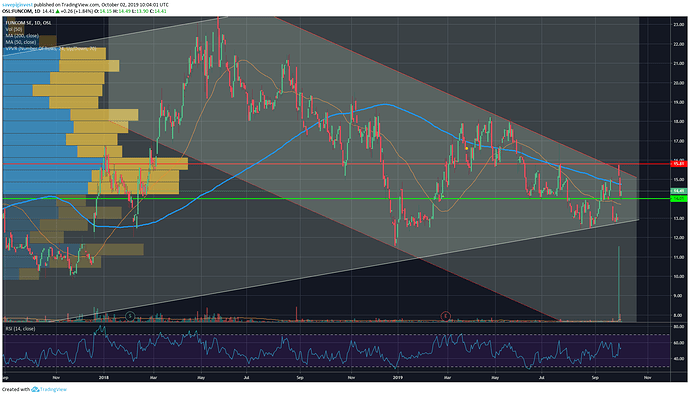Screen dimensions: 690x396
Task: Click the current price label 14.41 on the axis
Action: pyautogui.click(x=678, y=191)
